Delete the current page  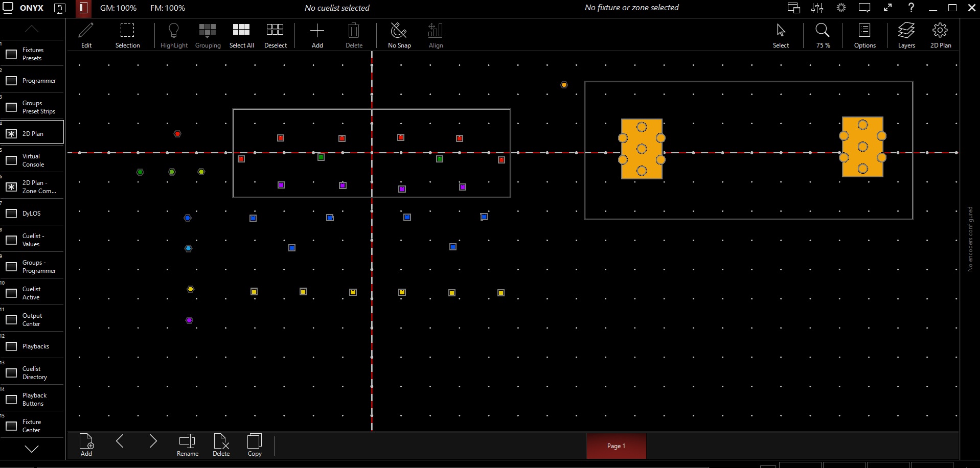(221, 445)
